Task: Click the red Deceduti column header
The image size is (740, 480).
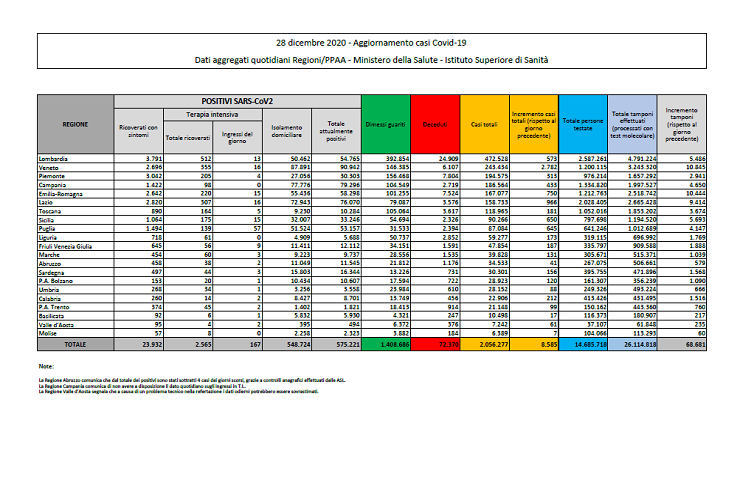Action: point(434,124)
